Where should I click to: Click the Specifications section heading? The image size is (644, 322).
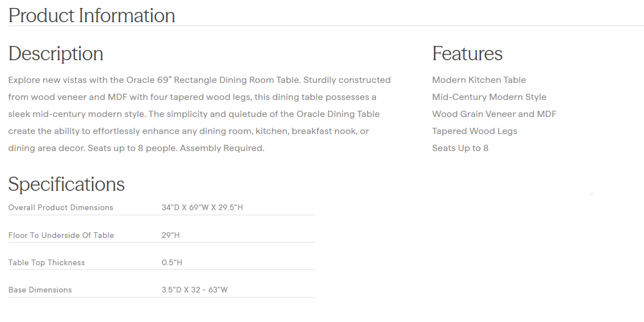click(66, 184)
